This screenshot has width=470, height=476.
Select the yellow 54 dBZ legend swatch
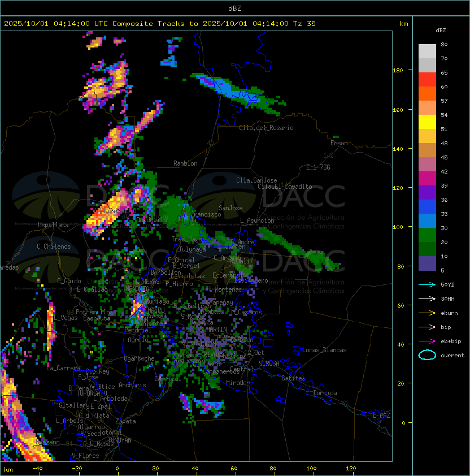coord(427,122)
